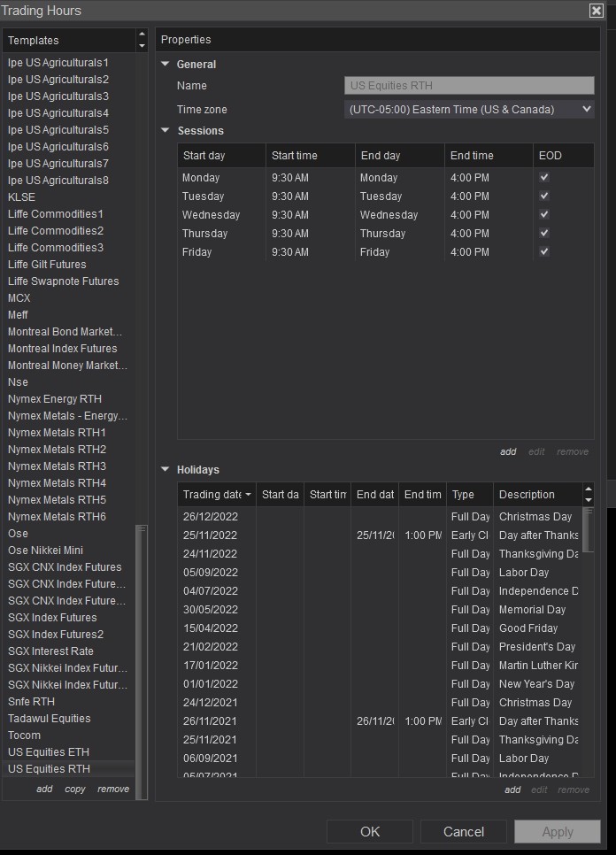Click Holidays table scroll up arrow
The height and width of the screenshot is (855, 616).
[x=589, y=489]
